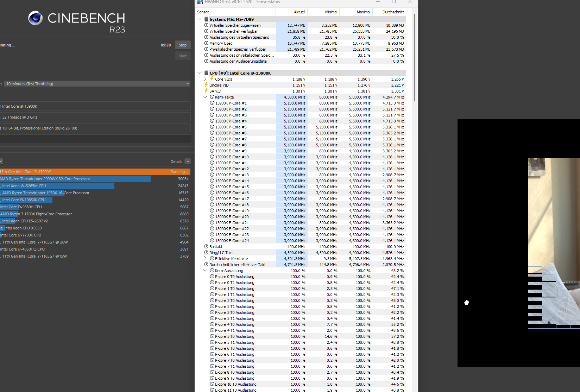Click the clock icon beside Ring/LLC Takt
The height and width of the screenshot is (392, 580).
tap(206, 253)
